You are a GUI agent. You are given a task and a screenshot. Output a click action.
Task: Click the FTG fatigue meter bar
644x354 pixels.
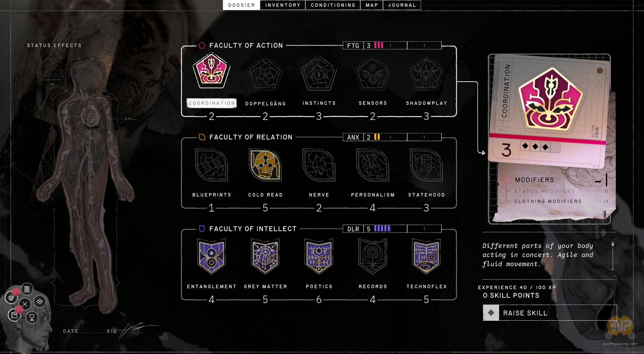392,45
